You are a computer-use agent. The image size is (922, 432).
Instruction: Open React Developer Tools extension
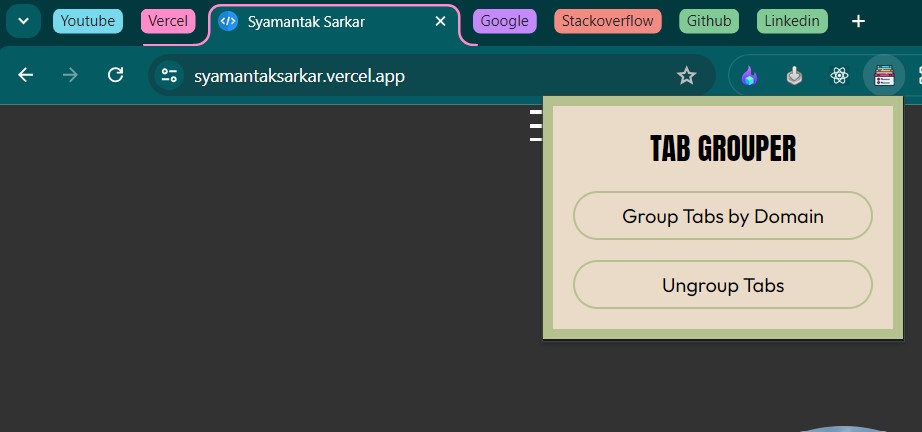(839, 76)
